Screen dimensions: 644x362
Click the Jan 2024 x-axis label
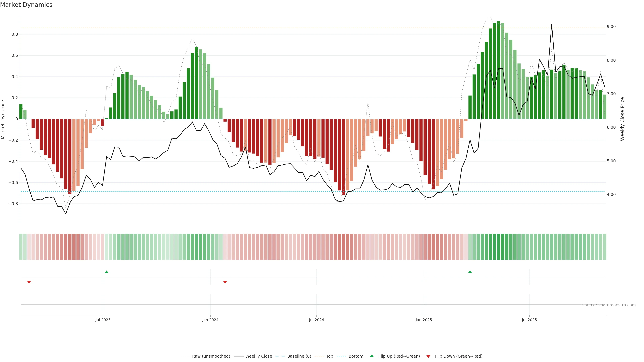(210, 320)
